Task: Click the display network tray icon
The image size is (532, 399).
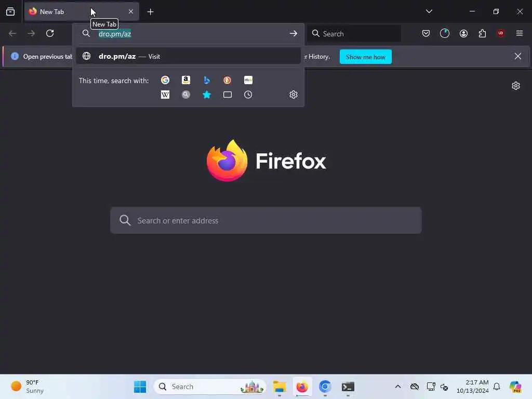Action: 431,387
